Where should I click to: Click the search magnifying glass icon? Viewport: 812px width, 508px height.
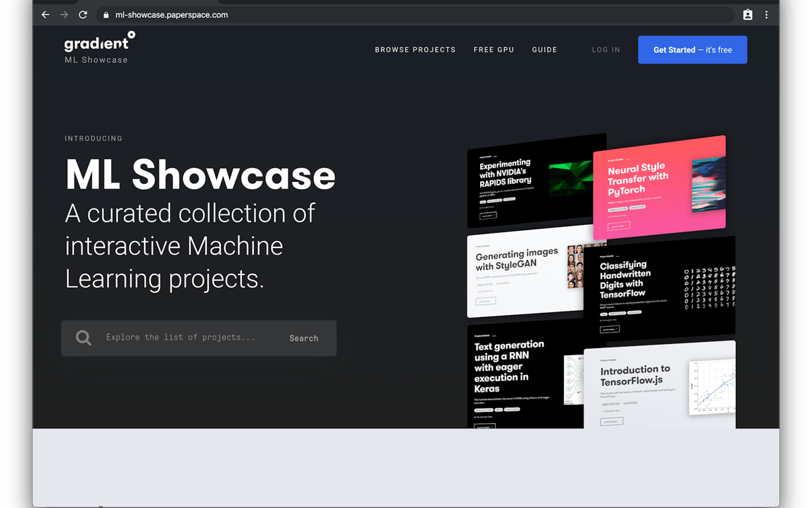[x=83, y=337]
